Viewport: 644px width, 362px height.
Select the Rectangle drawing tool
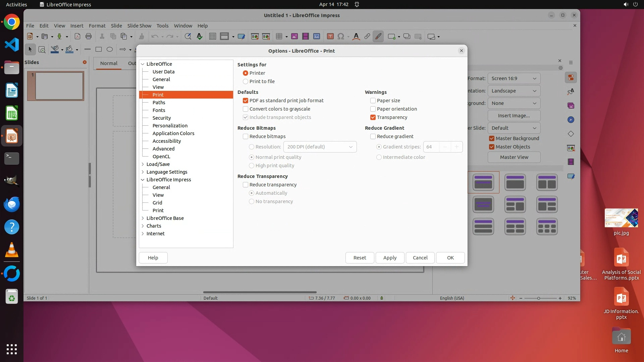[x=99, y=50]
